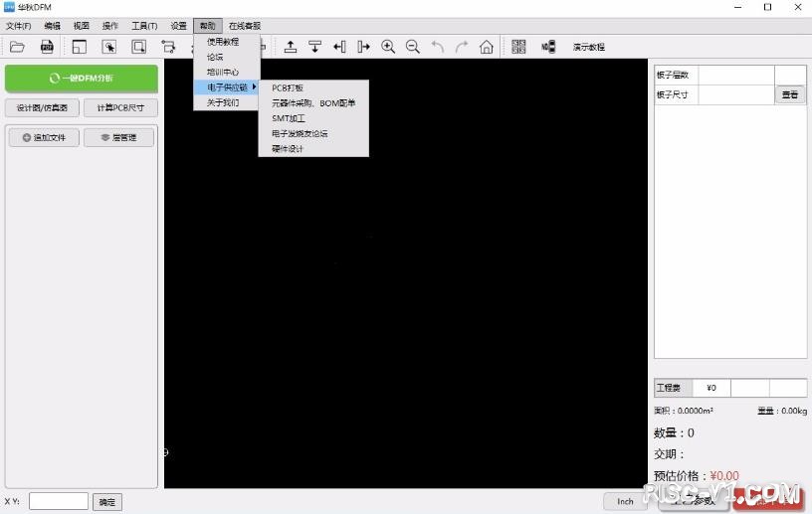Click the zoom in magnifier icon

coord(388,47)
